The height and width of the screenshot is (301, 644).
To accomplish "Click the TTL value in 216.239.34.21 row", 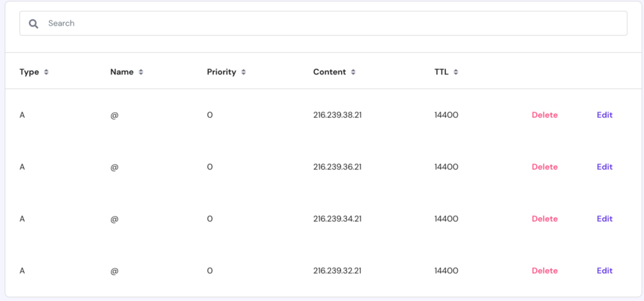I will (446, 219).
